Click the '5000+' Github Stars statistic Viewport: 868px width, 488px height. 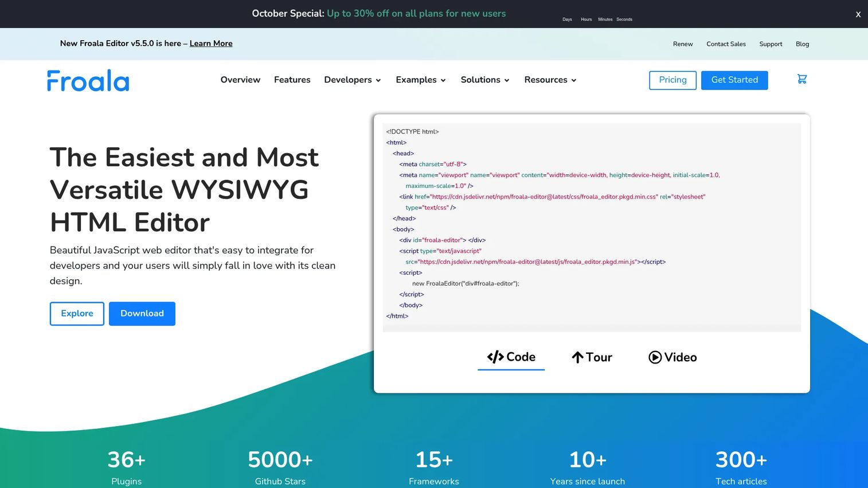pyautogui.click(x=280, y=468)
